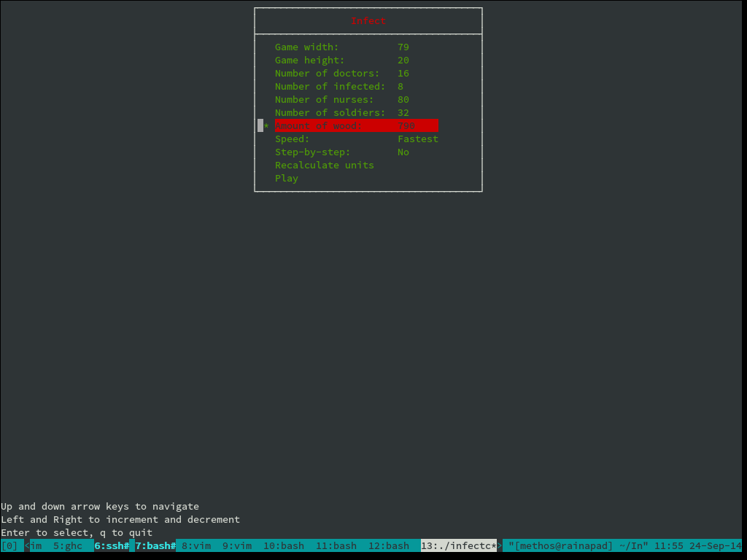This screenshot has width=747, height=560.
Task: Select the Game height menu row
Action: point(341,61)
